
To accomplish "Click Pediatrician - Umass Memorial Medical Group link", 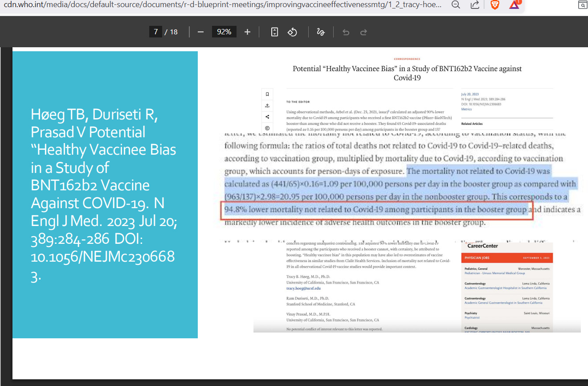I will click(x=494, y=273).
